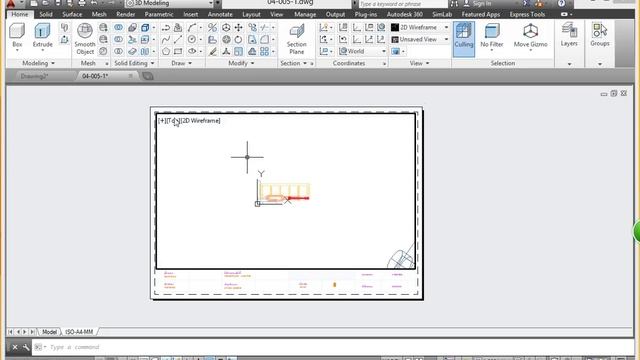Click the new drawing tab button
The image size is (640, 360).
point(148,76)
